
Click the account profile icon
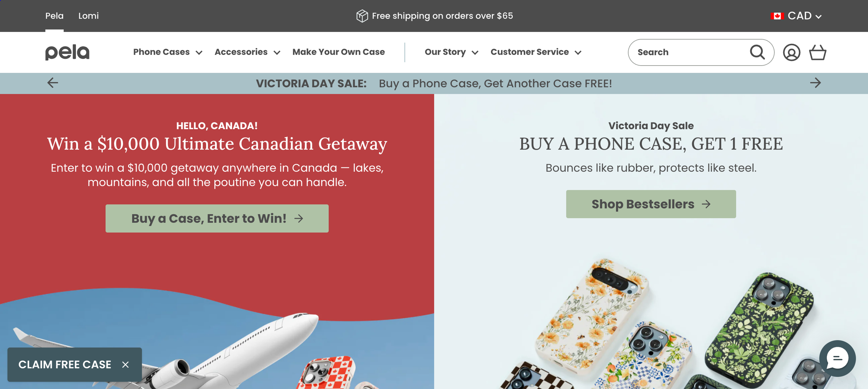pos(792,52)
